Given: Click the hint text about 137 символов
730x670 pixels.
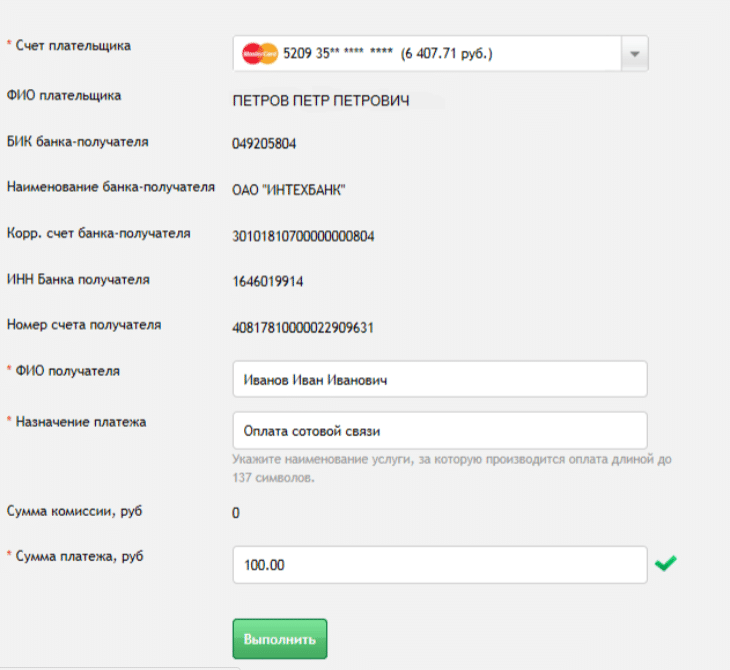Looking at the screenshot, I should (x=450, y=469).
